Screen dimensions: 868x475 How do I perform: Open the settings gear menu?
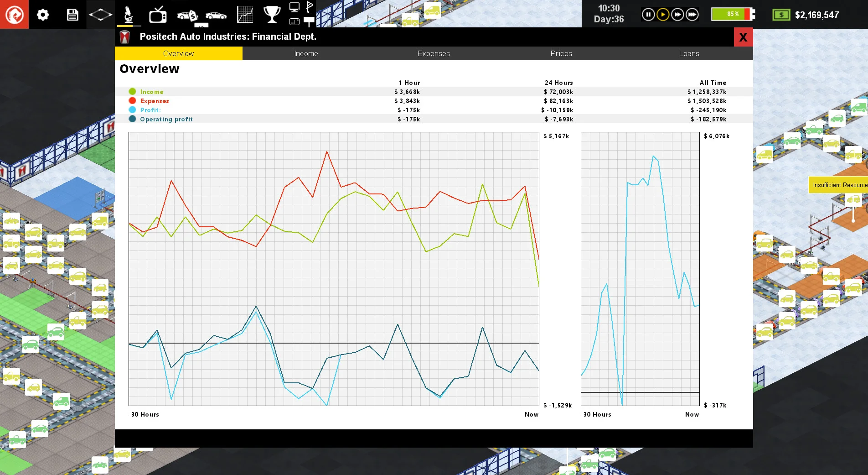click(x=43, y=14)
